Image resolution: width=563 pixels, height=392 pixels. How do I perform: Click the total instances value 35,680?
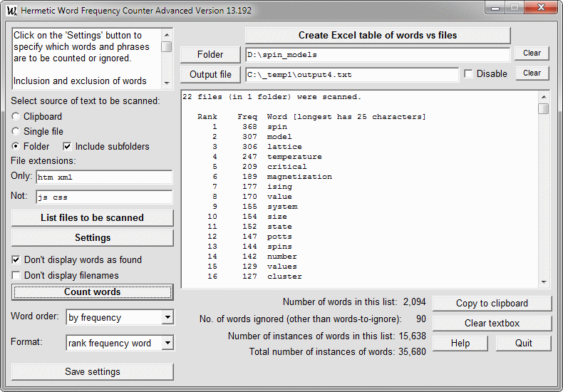[412, 351]
